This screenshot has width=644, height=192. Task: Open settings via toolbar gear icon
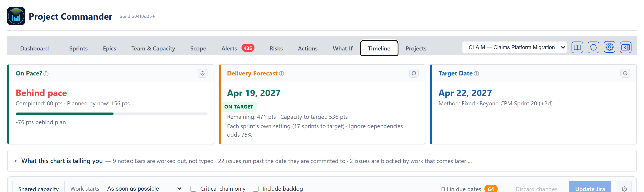point(610,47)
